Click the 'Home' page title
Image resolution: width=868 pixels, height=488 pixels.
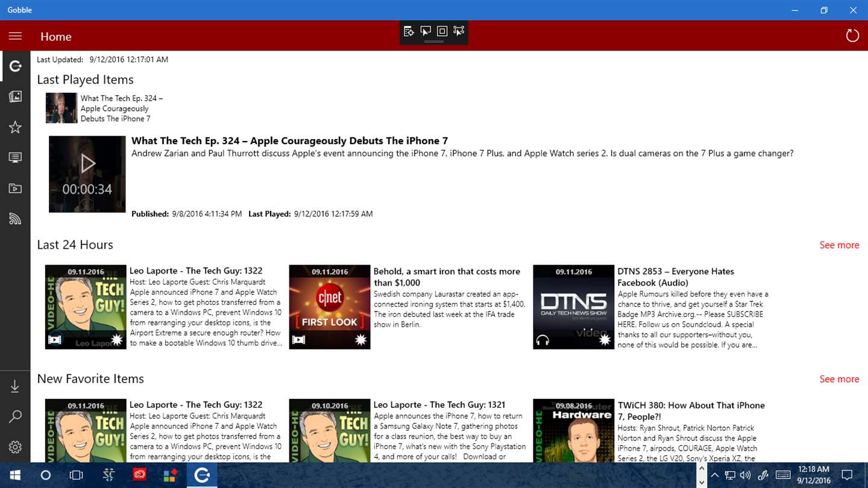coord(56,37)
